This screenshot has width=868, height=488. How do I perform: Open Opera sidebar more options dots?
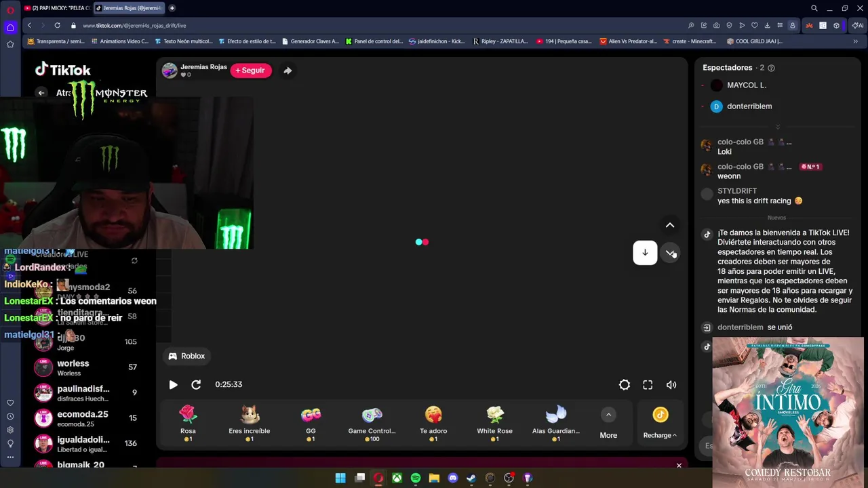(10, 457)
